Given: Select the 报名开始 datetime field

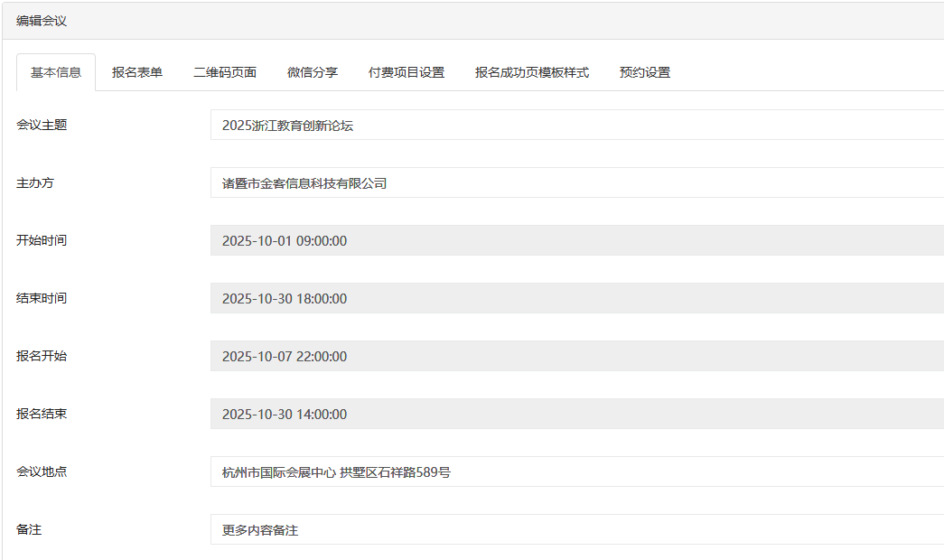Looking at the screenshot, I should coord(576,357).
